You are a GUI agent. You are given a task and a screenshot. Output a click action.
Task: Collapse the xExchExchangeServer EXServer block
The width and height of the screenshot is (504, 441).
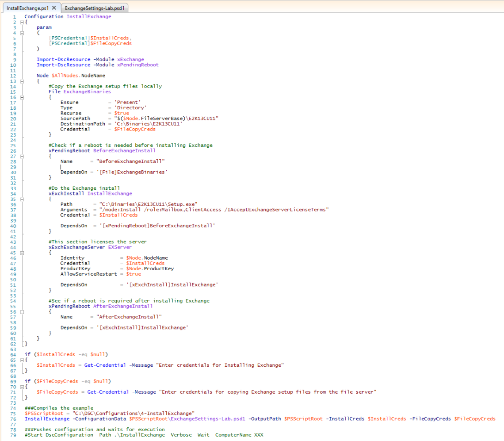click(x=22, y=253)
